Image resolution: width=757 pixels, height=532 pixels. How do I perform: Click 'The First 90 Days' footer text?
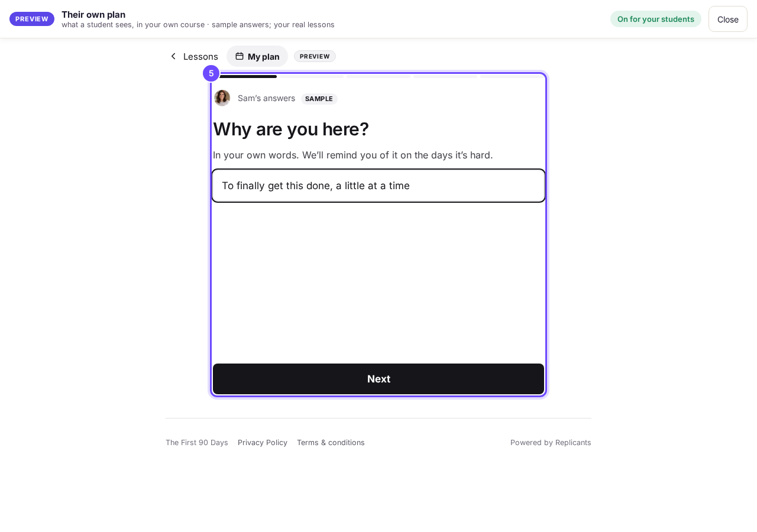click(x=197, y=442)
